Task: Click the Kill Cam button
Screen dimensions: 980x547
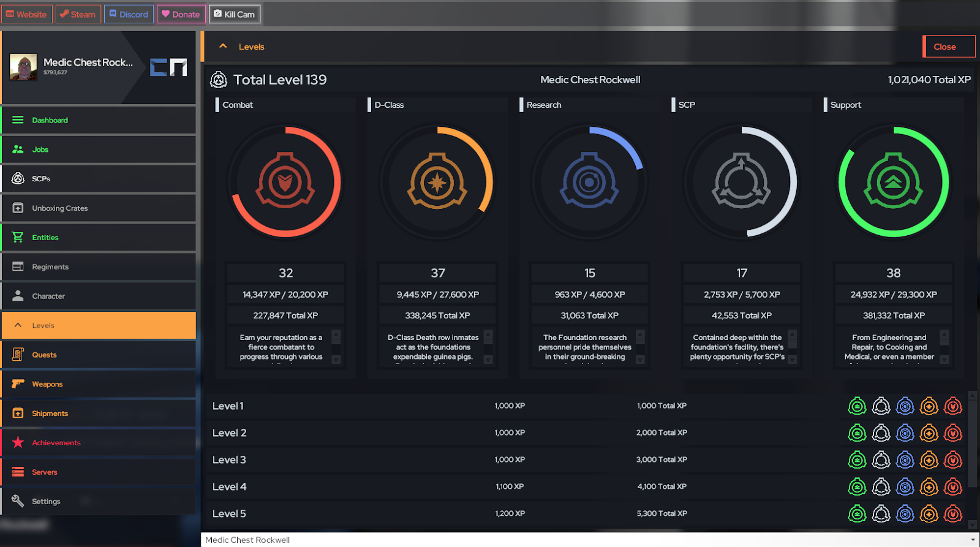Action: pyautogui.click(x=235, y=14)
